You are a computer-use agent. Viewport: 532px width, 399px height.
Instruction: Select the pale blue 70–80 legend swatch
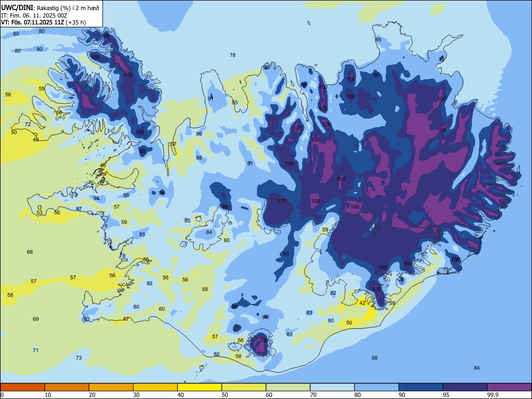click(332, 387)
